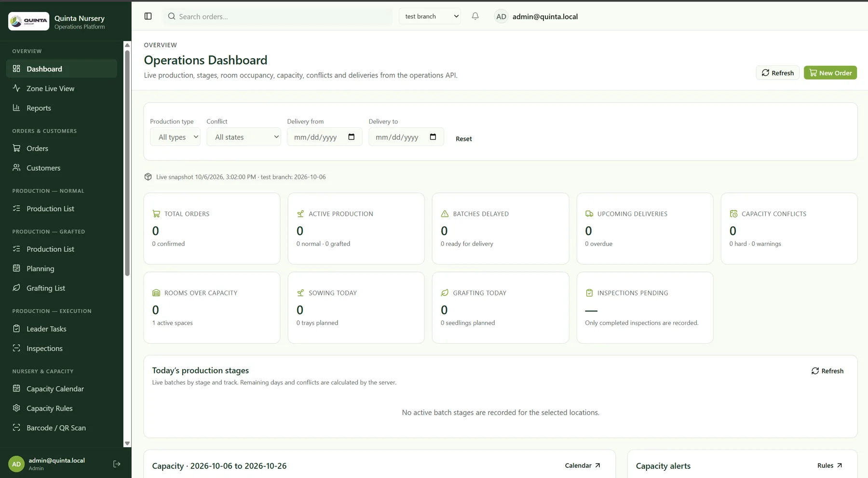Open Orders from sidebar

click(x=62, y=148)
